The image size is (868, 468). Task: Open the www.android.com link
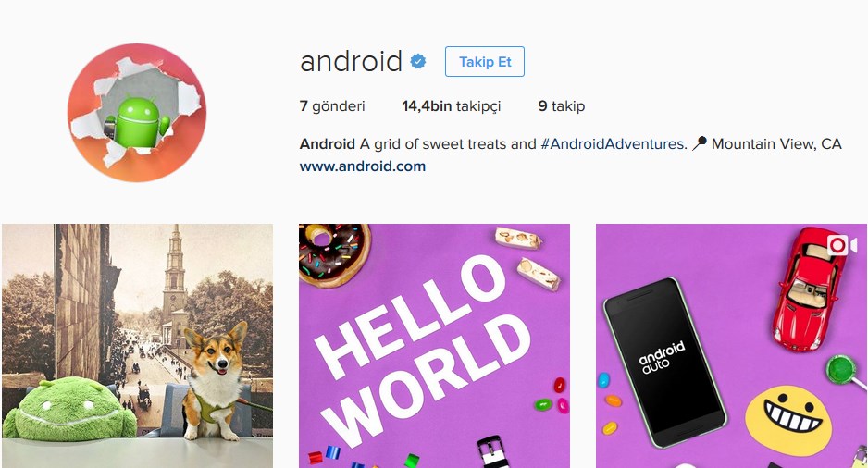coord(363,166)
